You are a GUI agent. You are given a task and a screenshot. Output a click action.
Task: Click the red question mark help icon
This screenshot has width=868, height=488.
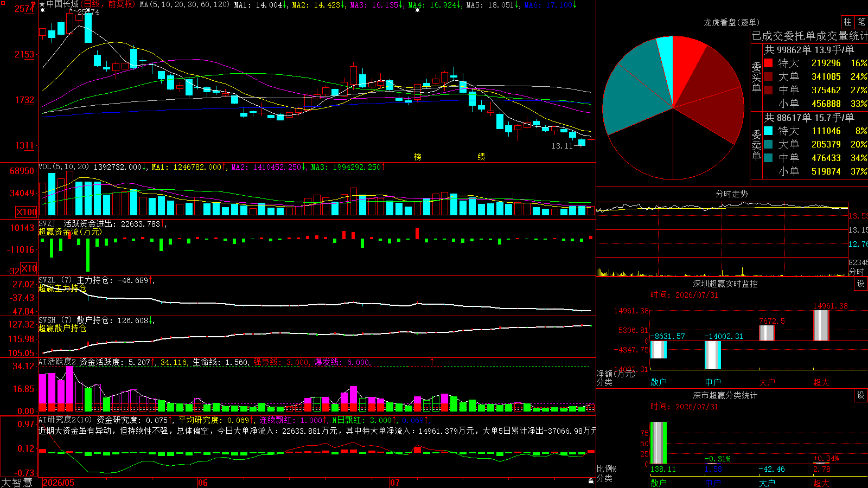click(x=34, y=4)
